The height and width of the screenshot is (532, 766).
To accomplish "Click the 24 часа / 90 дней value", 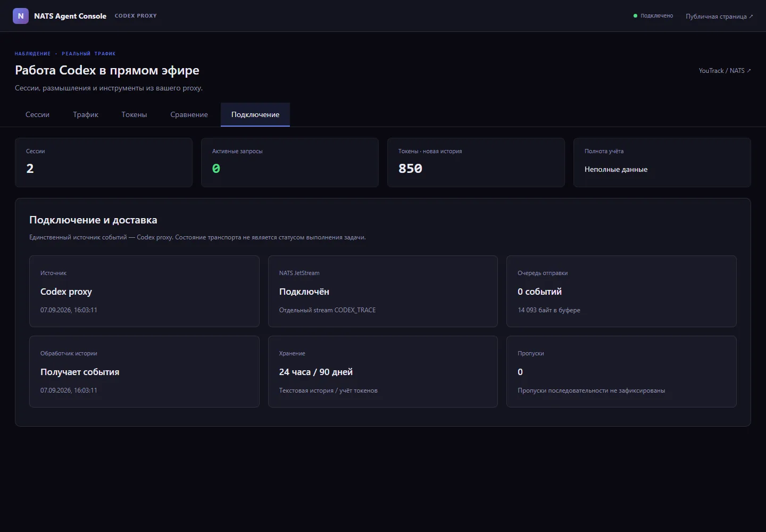I will point(316,372).
